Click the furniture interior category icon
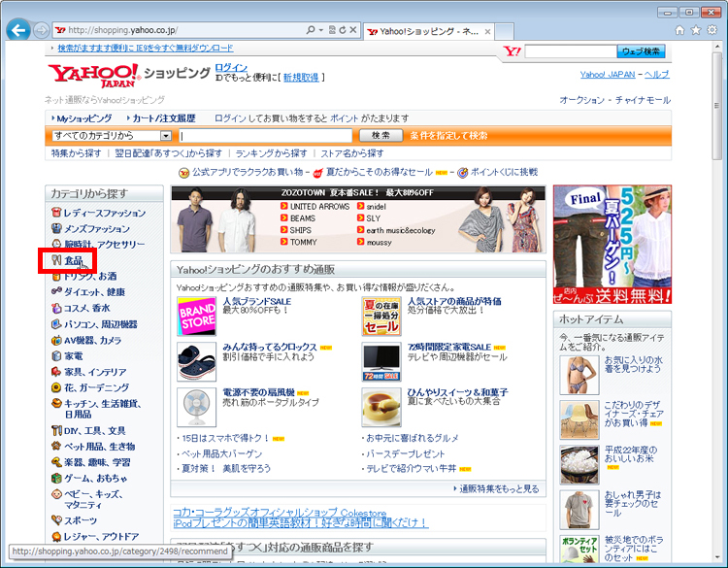 [x=56, y=372]
